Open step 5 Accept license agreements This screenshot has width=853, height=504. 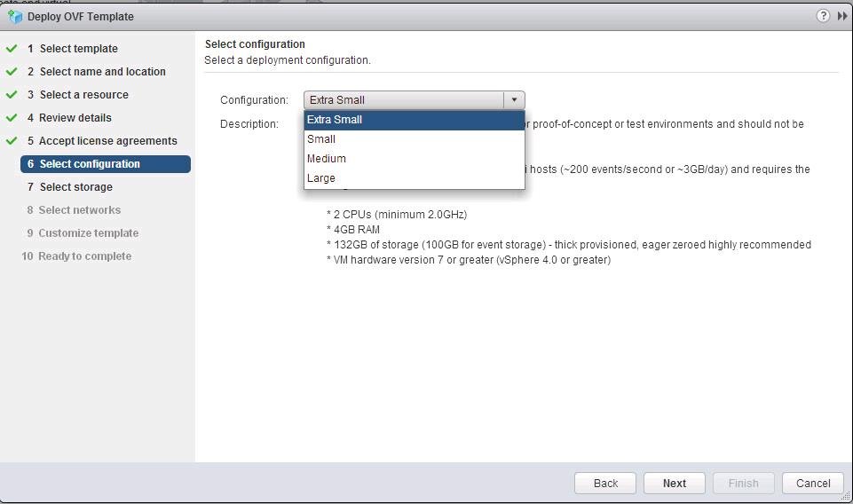(107, 141)
